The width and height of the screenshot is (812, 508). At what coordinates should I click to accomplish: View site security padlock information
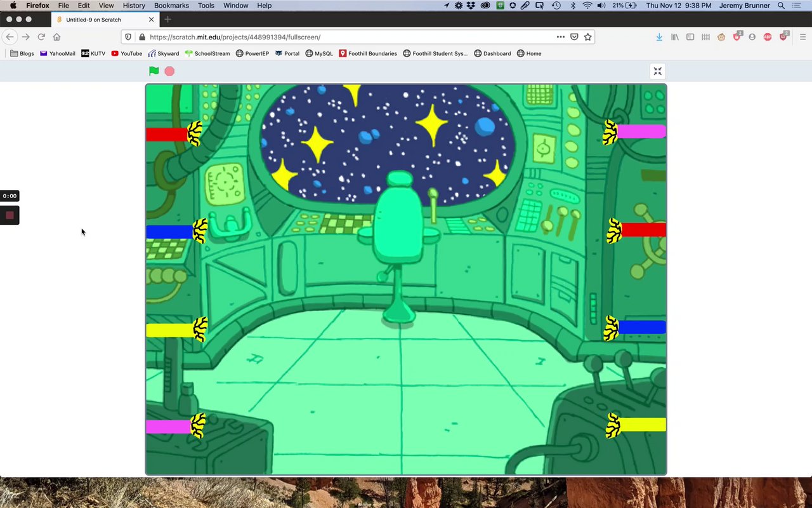[141, 37]
